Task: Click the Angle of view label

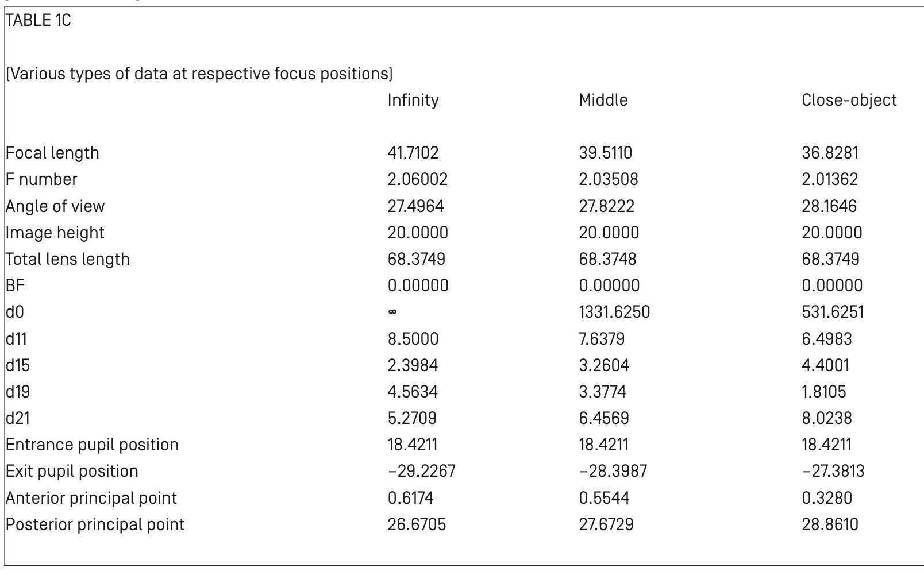Action: (x=55, y=206)
